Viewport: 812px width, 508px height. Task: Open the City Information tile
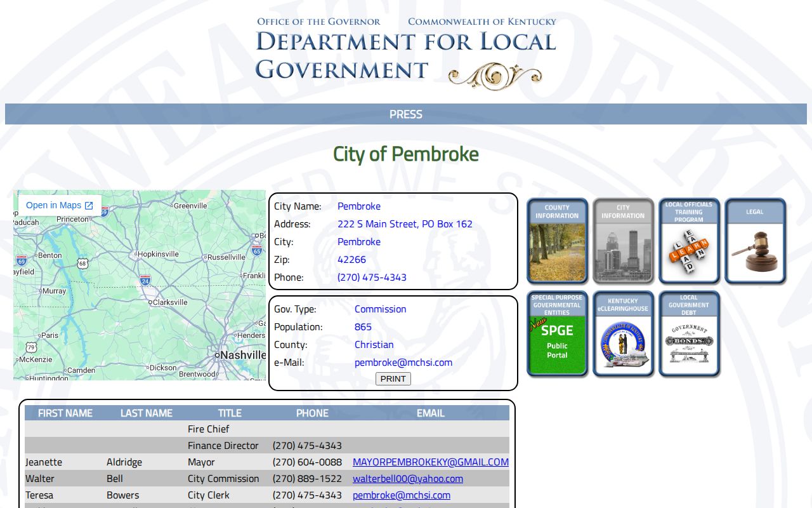[623, 241]
